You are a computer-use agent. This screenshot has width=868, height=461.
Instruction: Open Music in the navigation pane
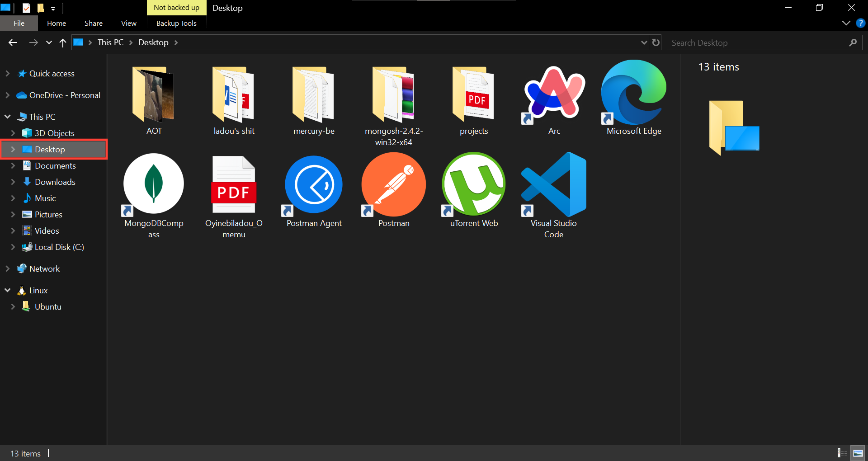coord(45,198)
